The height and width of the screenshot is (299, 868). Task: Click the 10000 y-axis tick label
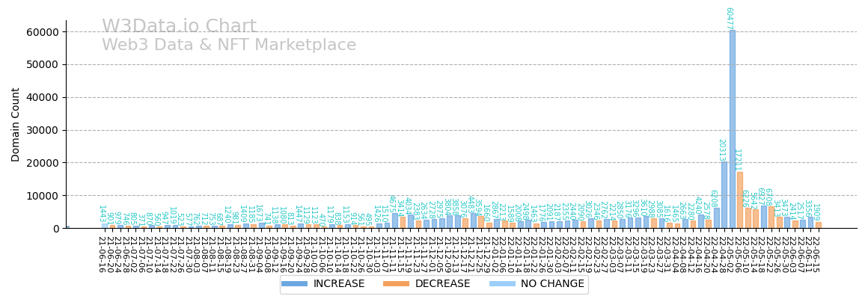40,196
